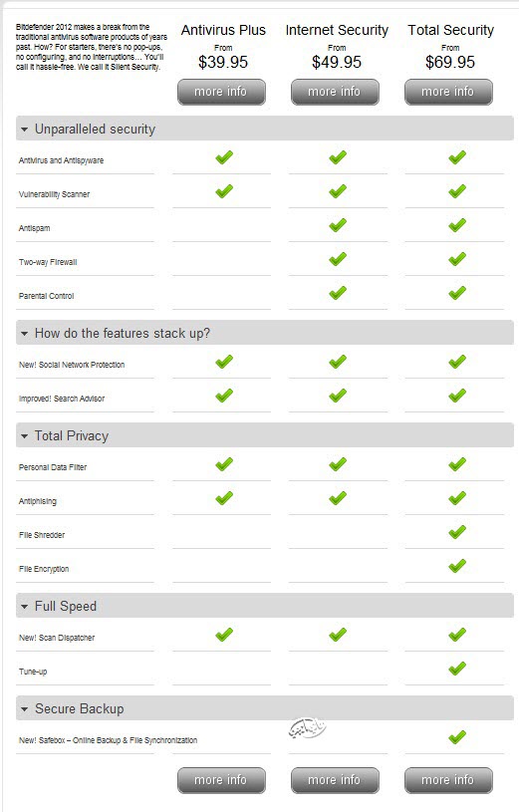Click Scan Dispatcher checkmark under Antivirus Plus
This screenshot has height=812, width=519.
point(224,635)
